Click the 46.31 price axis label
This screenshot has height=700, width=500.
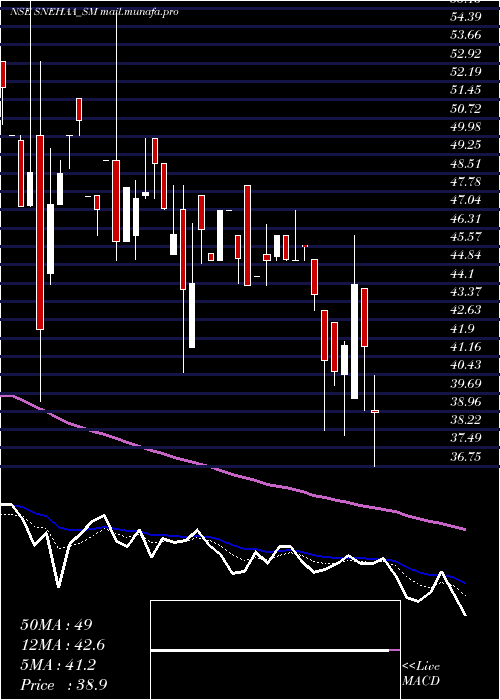[464, 218]
